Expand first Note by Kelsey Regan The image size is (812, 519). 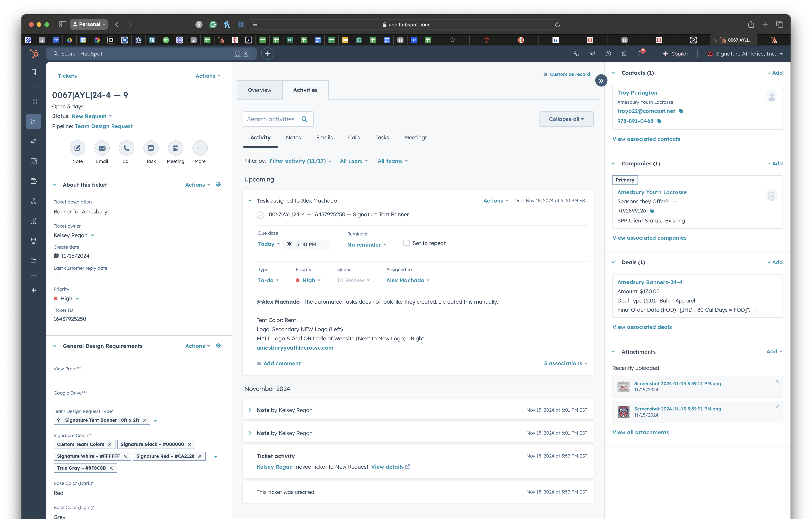(250, 410)
